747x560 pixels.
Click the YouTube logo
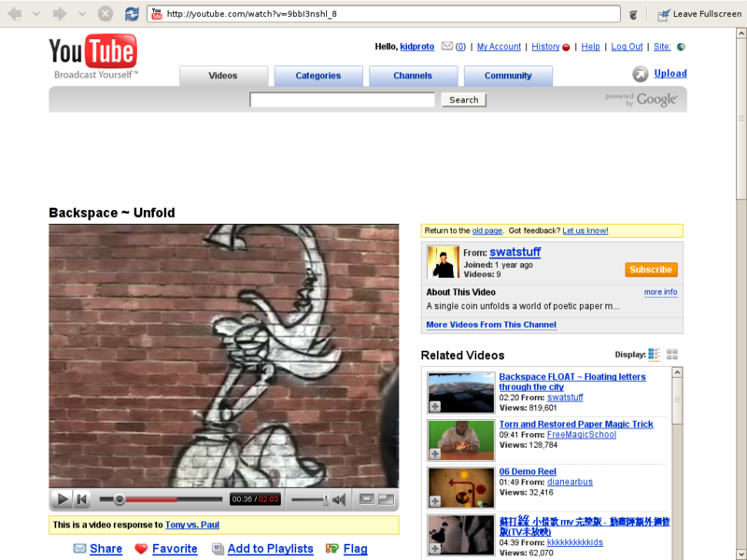pyautogui.click(x=93, y=56)
